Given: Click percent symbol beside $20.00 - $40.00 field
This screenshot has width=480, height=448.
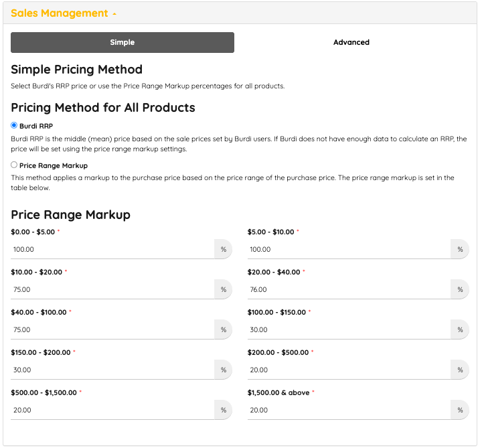Looking at the screenshot, I should (460, 289).
